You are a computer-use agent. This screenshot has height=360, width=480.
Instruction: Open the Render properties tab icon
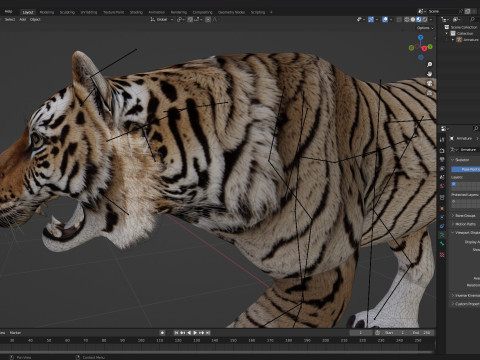(442, 151)
